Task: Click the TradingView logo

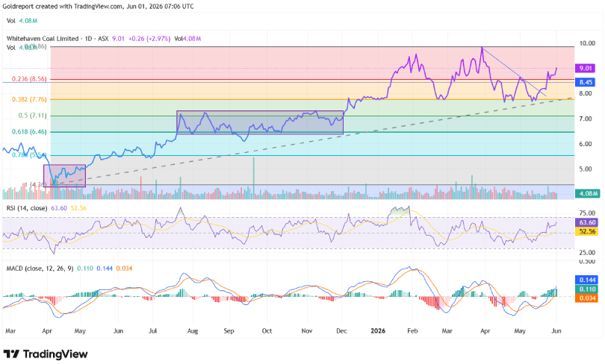Action: pos(46,354)
